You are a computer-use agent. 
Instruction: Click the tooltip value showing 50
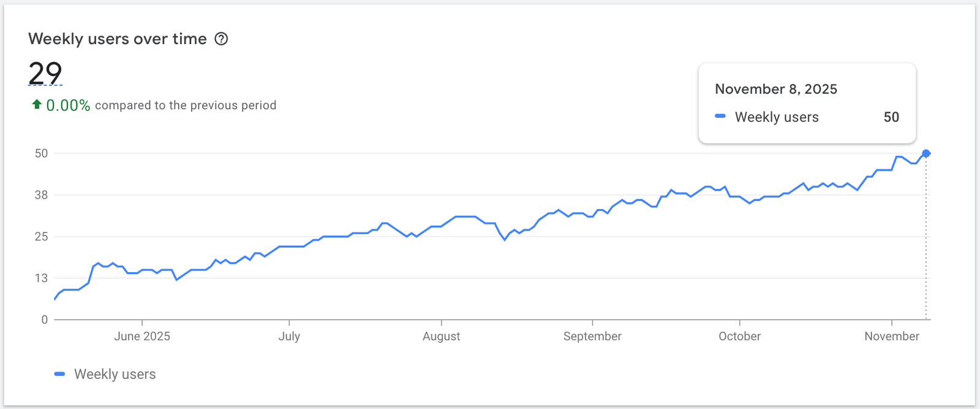tap(892, 117)
